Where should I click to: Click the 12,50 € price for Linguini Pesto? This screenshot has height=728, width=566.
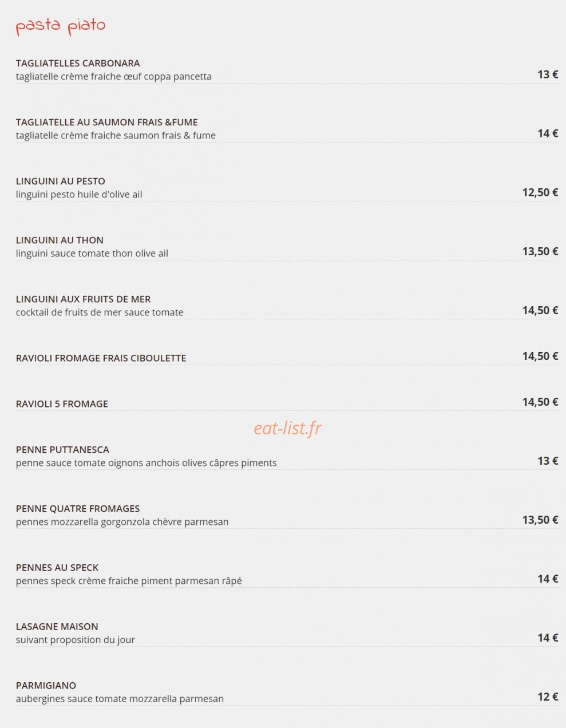540,192
